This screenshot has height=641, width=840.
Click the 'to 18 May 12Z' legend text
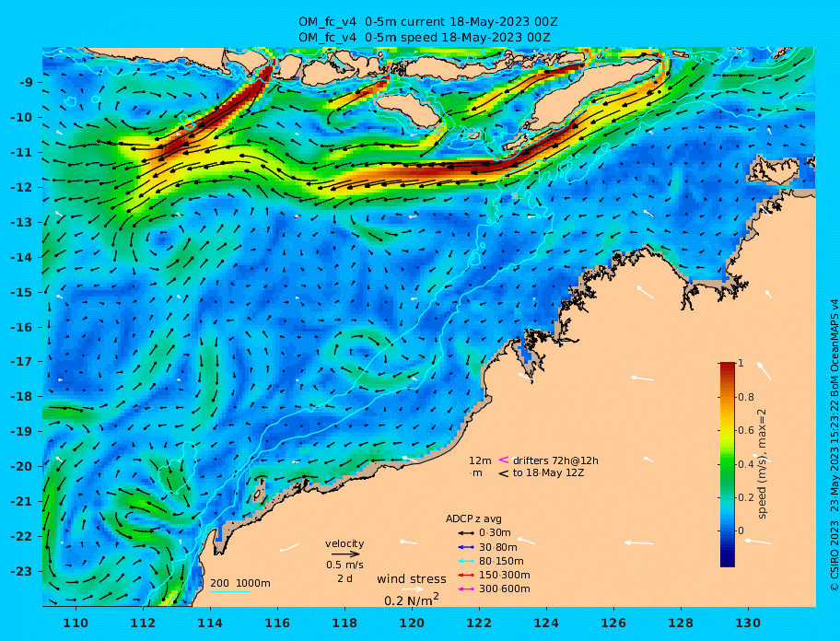tap(549, 473)
